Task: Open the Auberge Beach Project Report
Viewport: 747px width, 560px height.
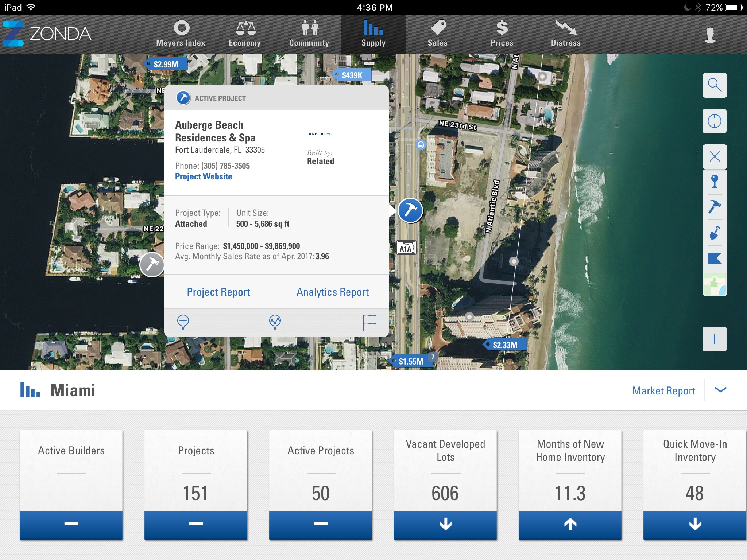Action: pyautogui.click(x=218, y=291)
